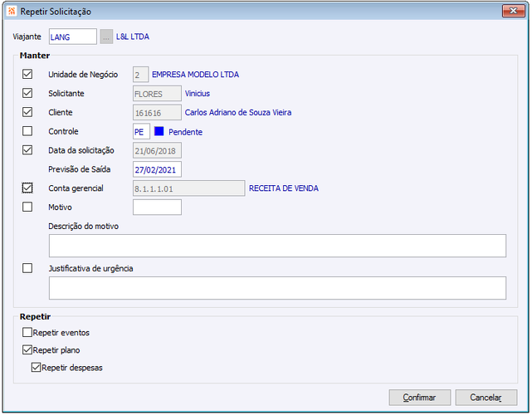This screenshot has width=532, height=415.
Task: Click the Carlos Adriano de Souza Vieira text
Action: coord(238,112)
